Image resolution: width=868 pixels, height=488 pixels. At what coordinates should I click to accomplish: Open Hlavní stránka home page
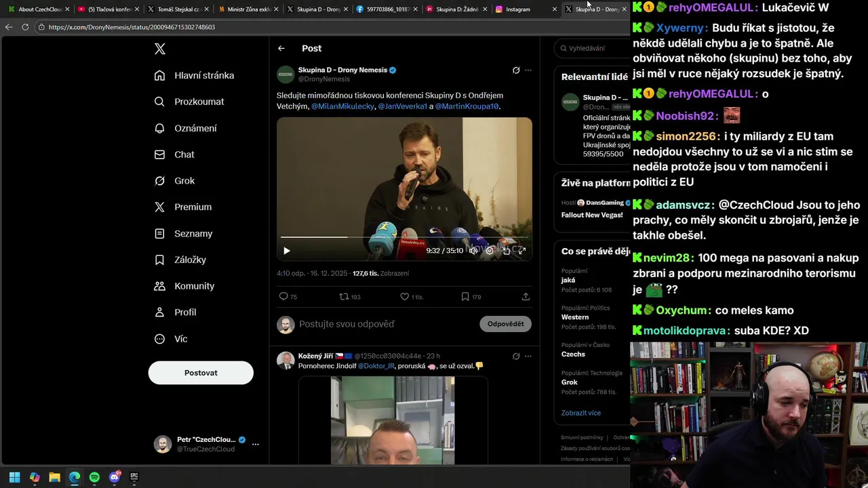(x=195, y=75)
